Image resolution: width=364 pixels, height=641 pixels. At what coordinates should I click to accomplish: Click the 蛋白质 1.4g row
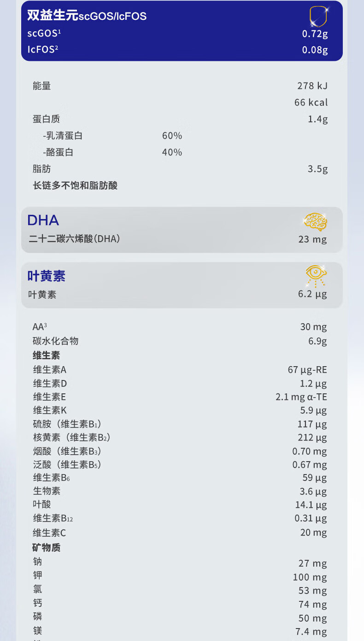180,119
